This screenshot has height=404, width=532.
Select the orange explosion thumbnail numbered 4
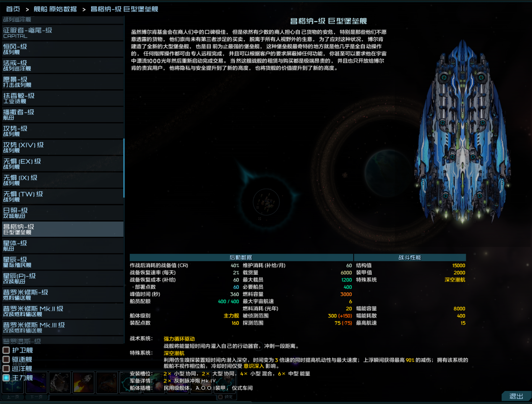pyautogui.click(x=84, y=382)
